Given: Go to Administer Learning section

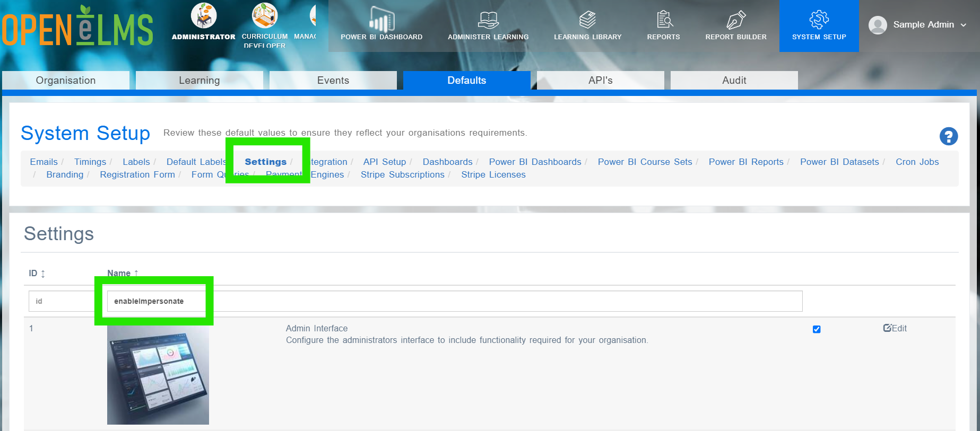Looking at the screenshot, I should click(x=488, y=25).
